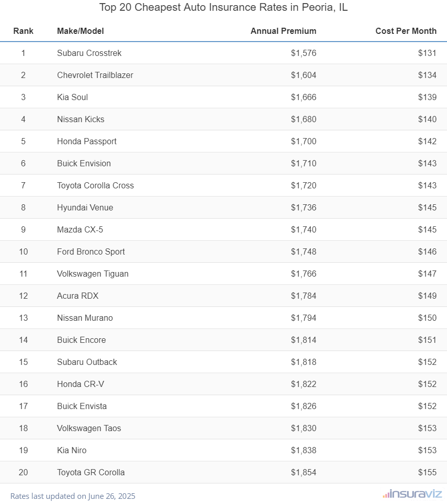Click the Mazda CX-5 model name
The width and height of the screenshot is (447, 504).
click(x=80, y=229)
